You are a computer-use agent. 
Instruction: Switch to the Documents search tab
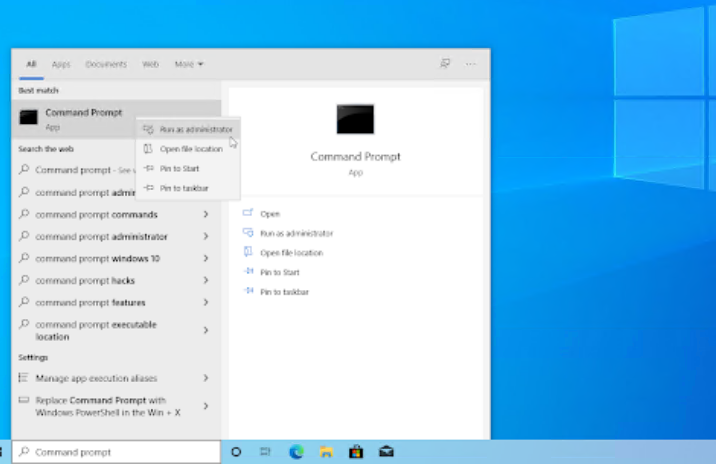coord(106,64)
